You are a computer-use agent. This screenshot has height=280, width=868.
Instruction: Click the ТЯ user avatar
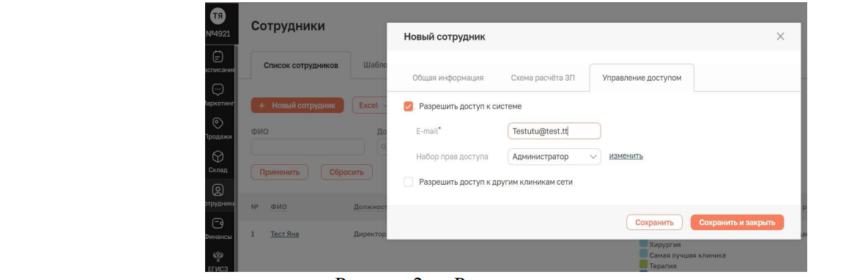pyautogui.click(x=218, y=17)
